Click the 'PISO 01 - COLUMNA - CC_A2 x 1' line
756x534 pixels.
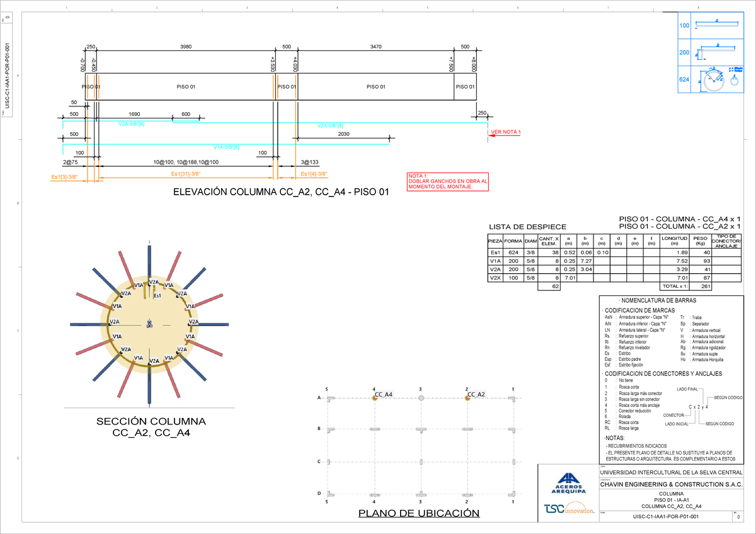pyautogui.click(x=680, y=227)
